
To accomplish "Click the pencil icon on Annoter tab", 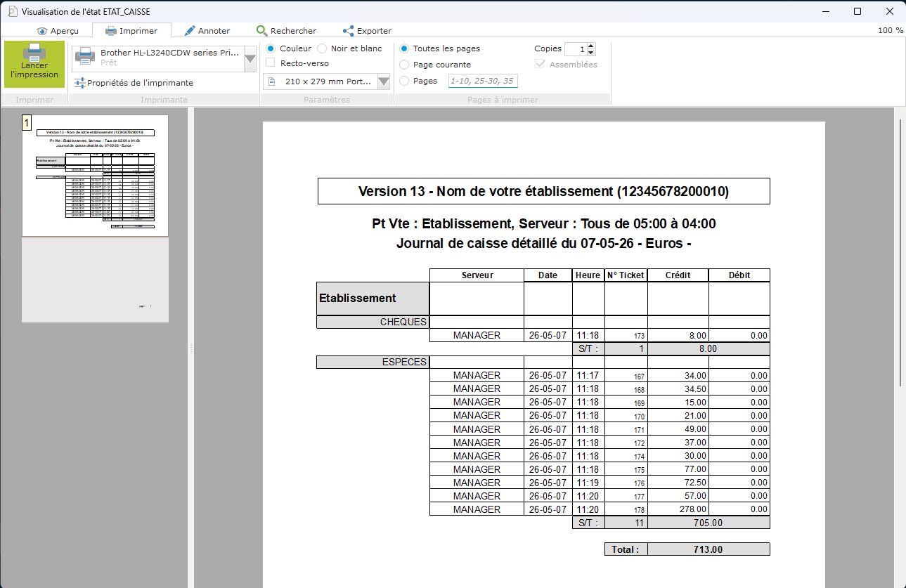I will tap(190, 31).
